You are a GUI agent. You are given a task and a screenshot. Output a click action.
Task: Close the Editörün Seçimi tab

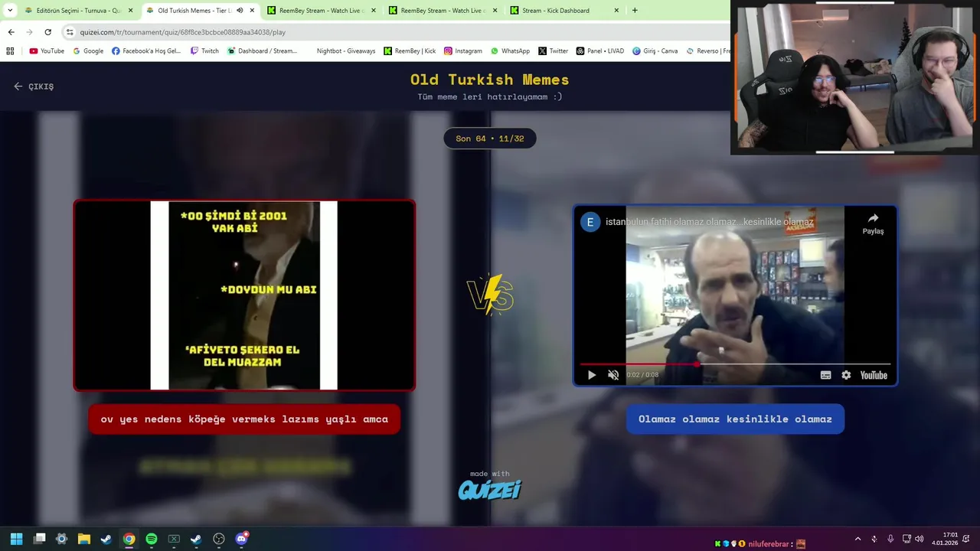(130, 11)
